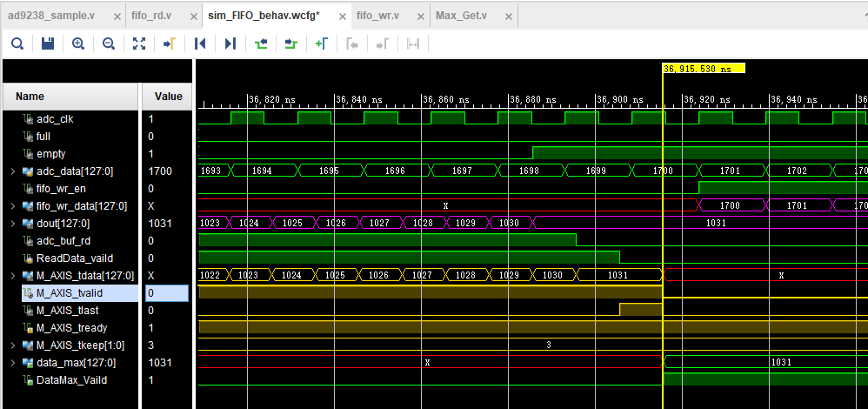Click the 36,880 ns ruler mark
The height and width of the screenshot is (409, 868).
(x=531, y=100)
